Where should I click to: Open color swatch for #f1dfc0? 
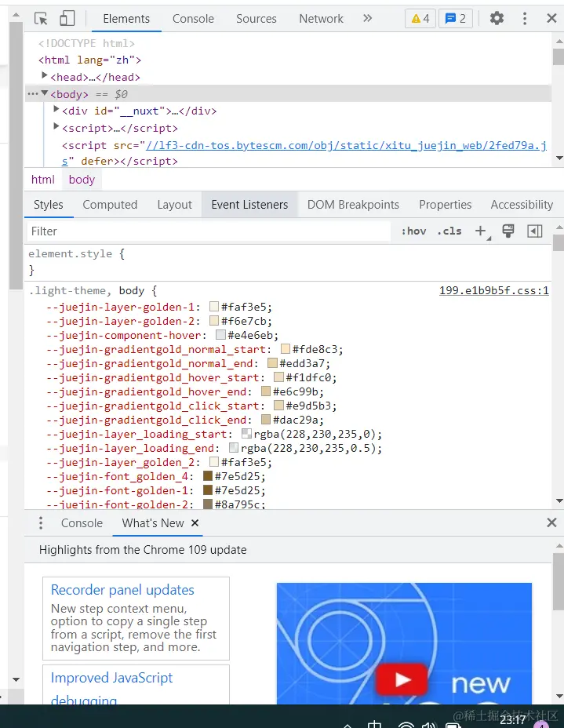pos(279,377)
